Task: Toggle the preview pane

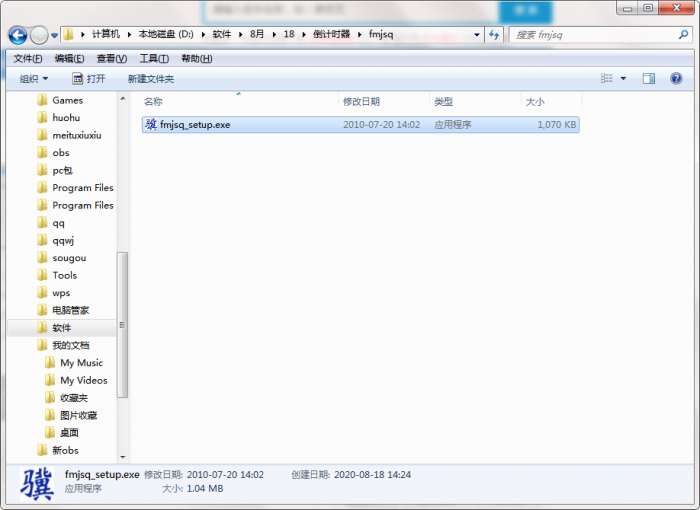Action: [x=649, y=79]
